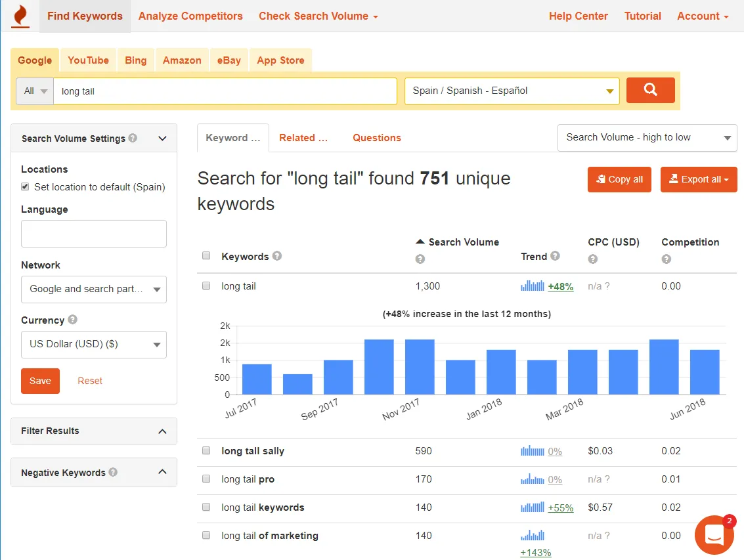Image resolution: width=744 pixels, height=560 pixels.
Task: Open the US Dollar currency dropdown
Action: [94, 344]
